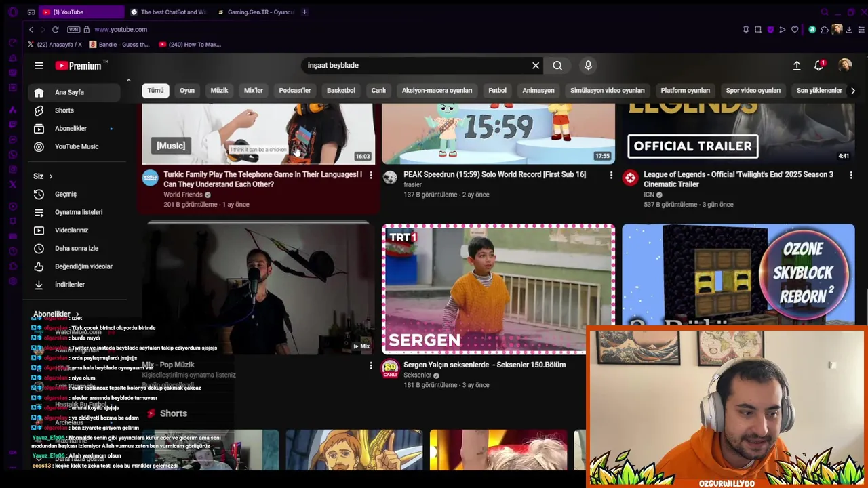Open options menu for Turkic Family video

click(x=371, y=176)
